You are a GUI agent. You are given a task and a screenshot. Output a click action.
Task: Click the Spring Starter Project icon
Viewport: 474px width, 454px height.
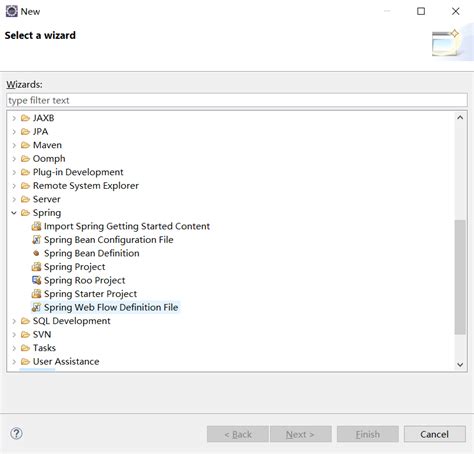point(36,294)
